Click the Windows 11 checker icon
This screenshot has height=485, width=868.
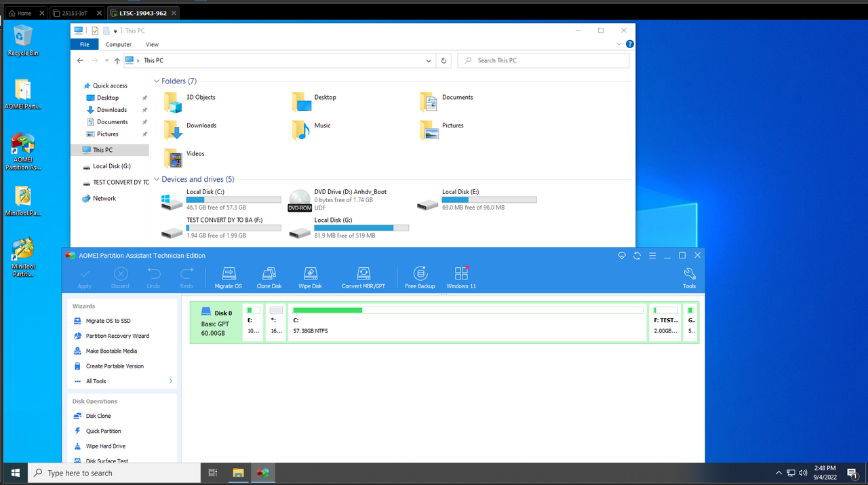pos(461,277)
